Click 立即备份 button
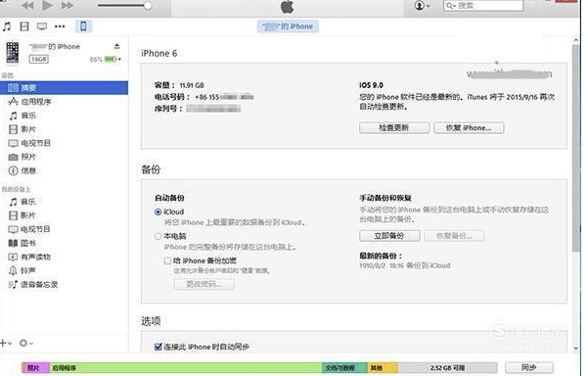Image resolution: width=588 pixels, height=376 pixels. (389, 236)
